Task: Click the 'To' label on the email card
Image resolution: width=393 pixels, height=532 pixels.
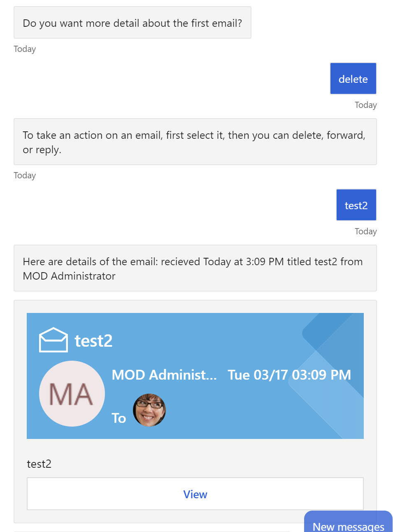Action: (119, 418)
